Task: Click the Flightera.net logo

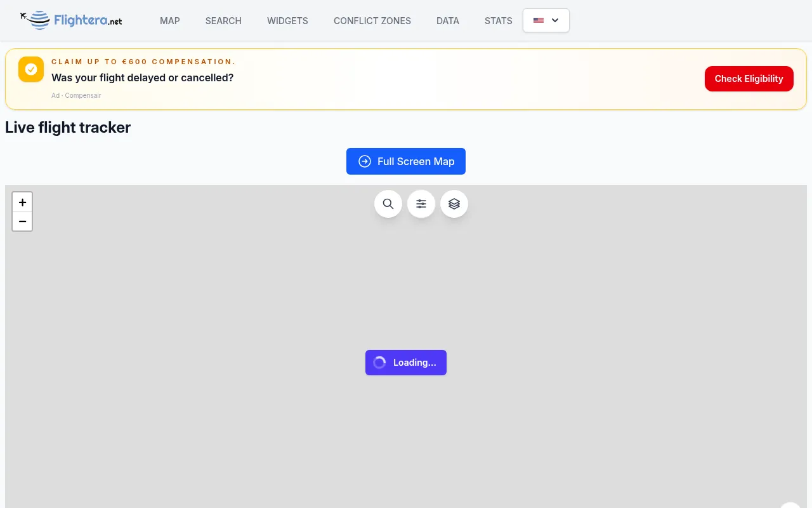Action: (71, 20)
